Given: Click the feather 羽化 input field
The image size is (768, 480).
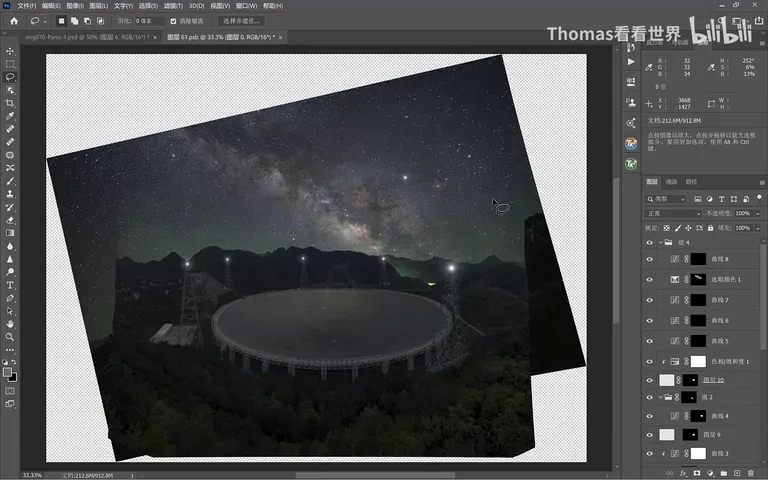Looking at the screenshot, I should point(149,21).
